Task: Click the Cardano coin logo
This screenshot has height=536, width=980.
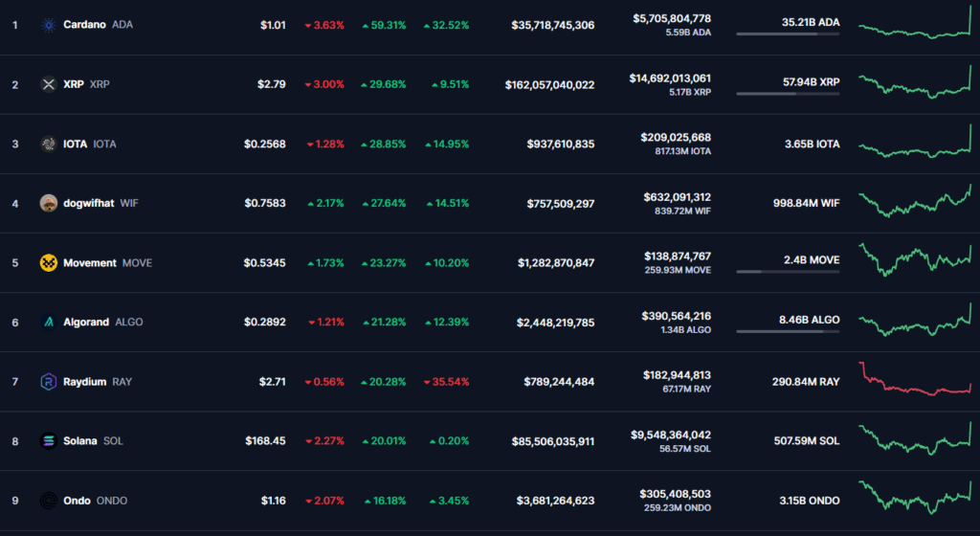Action: tap(48, 25)
